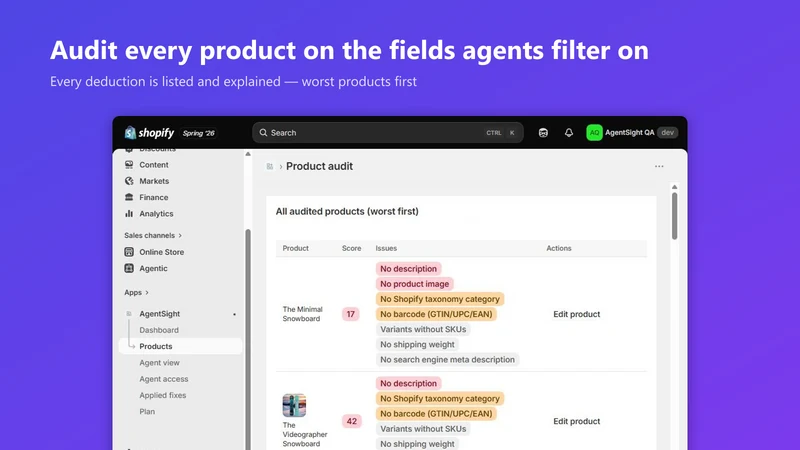Viewport: 800px width, 450px height.
Task: Open the Sidekick assistant icon
Action: (543, 133)
